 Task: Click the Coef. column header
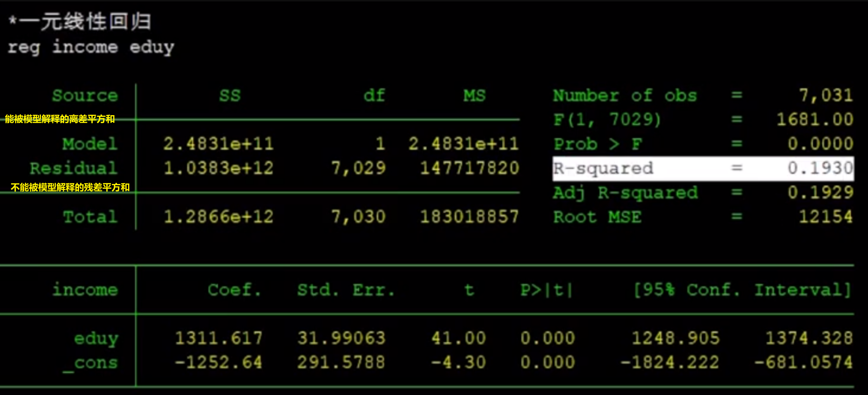234,290
